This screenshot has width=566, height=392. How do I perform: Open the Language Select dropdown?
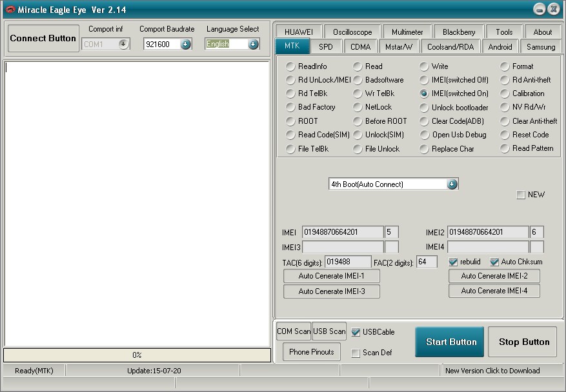[254, 44]
